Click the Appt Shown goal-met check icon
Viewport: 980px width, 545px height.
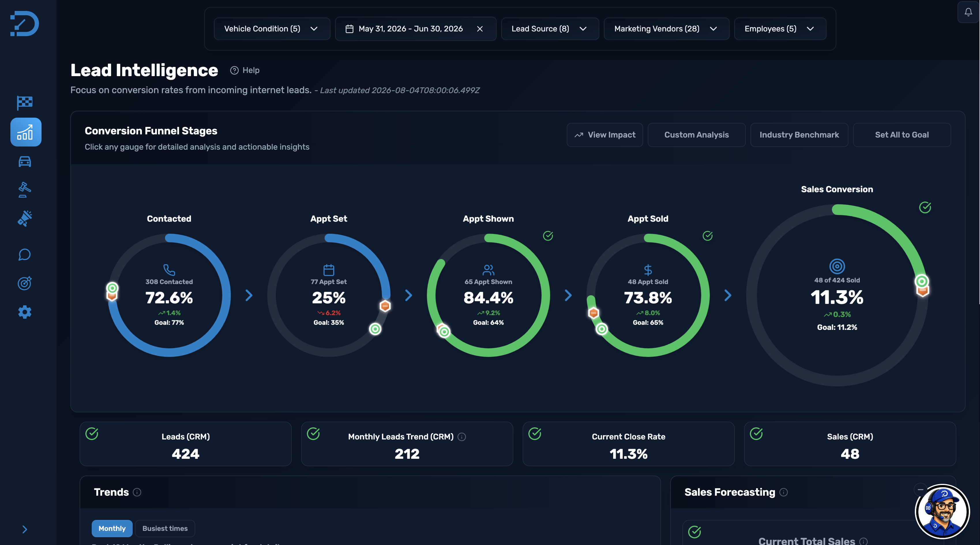[548, 236]
